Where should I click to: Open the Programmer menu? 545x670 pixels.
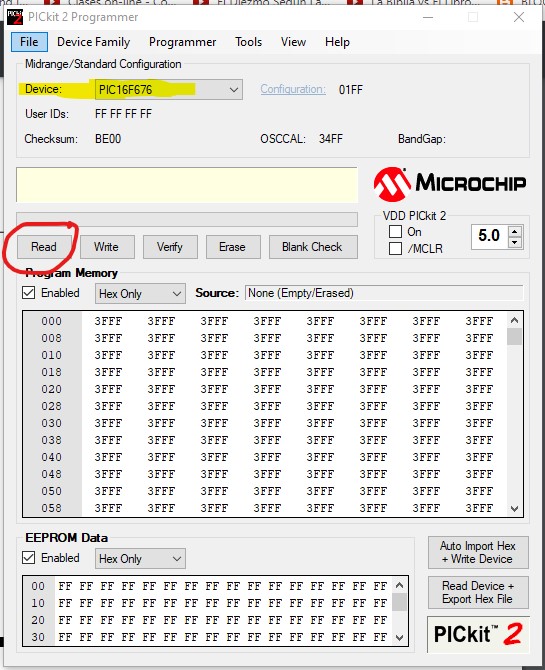click(x=183, y=42)
